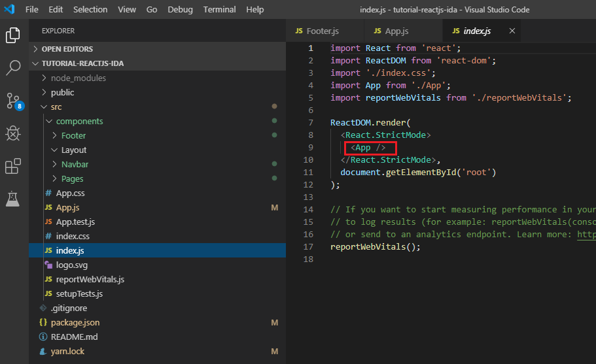Image resolution: width=596 pixels, height=364 pixels.
Task: Open README.md in the explorer
Action: (x=158, y=337)
